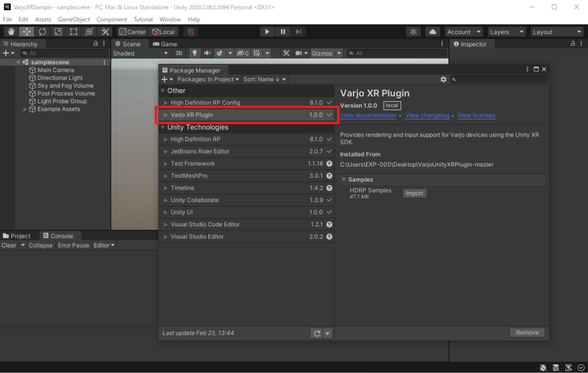The width and height of the screenshot is (588, 373).
Task: Select the Rect transform tool
Action: click(x=73, y=32)
